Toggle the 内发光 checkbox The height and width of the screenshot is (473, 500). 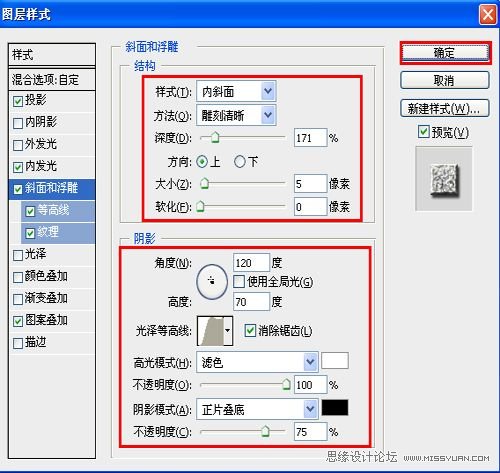pos(18,167)
